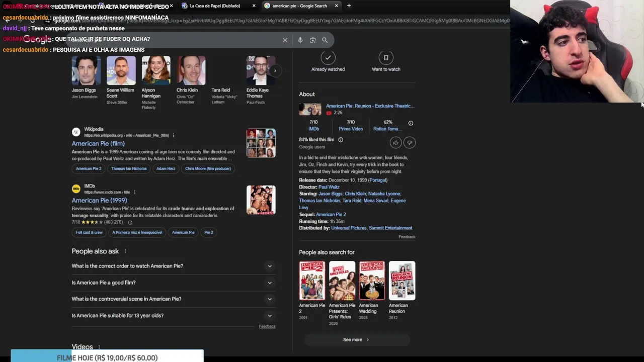Clear the search box with the X icon
The width and height of the screenshot is (644, 362).
click(285, 40)
